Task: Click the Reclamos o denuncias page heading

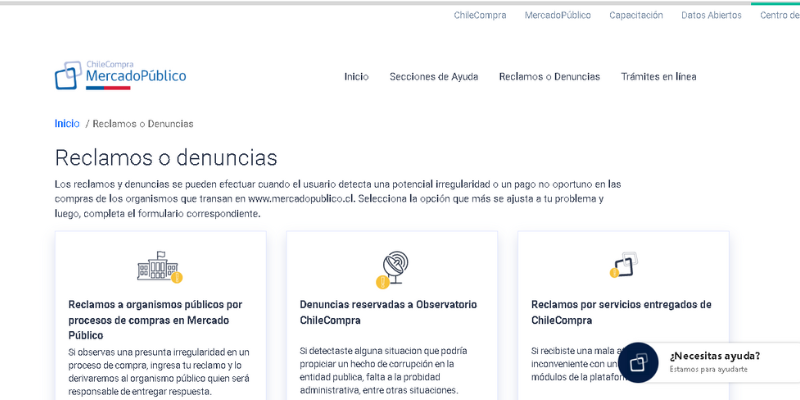Action: (166, 158)
